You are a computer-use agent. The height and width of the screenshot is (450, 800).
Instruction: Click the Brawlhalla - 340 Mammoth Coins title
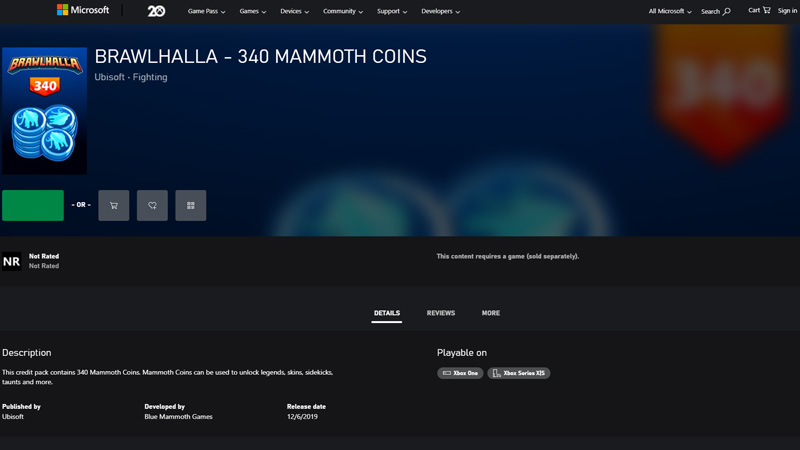[260, 56]
